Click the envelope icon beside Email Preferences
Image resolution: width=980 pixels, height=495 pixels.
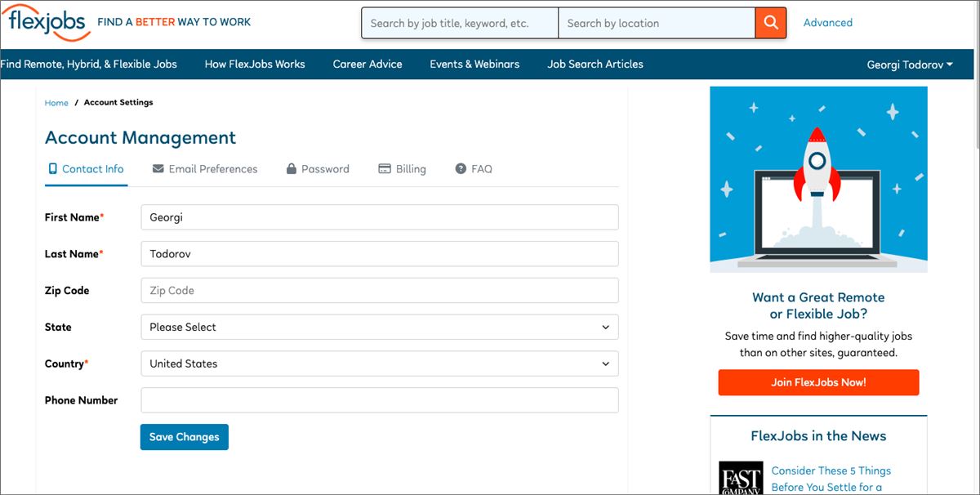tap(158, 169)
